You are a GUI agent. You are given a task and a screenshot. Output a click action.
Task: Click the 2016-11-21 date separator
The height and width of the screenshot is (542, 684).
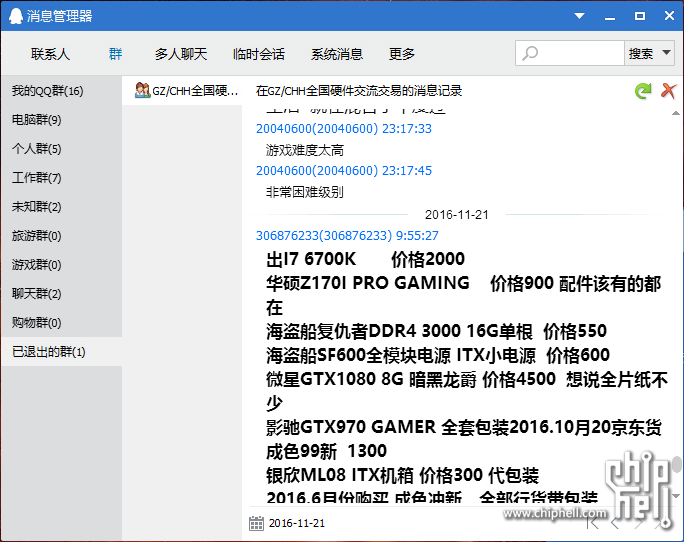point(457,215)
